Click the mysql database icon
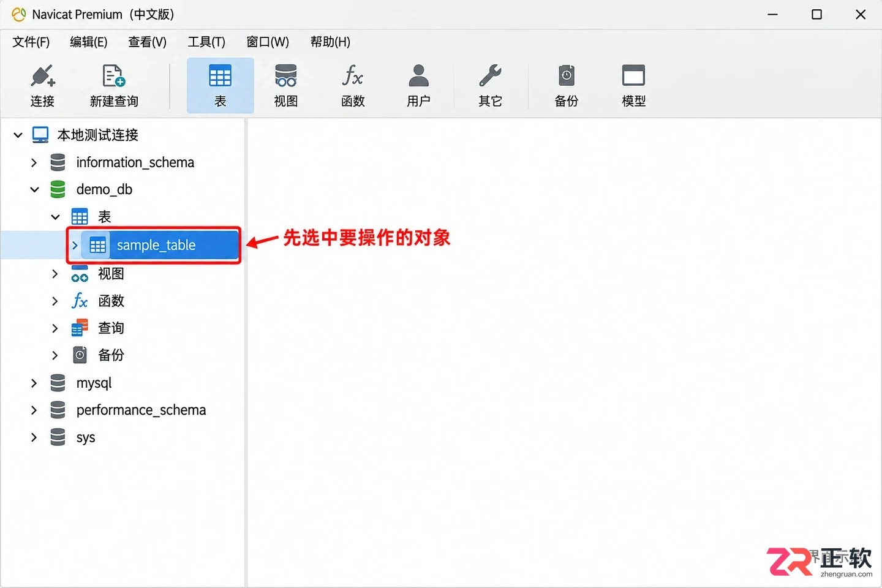 pyautogui.click(x=58, y=383)
